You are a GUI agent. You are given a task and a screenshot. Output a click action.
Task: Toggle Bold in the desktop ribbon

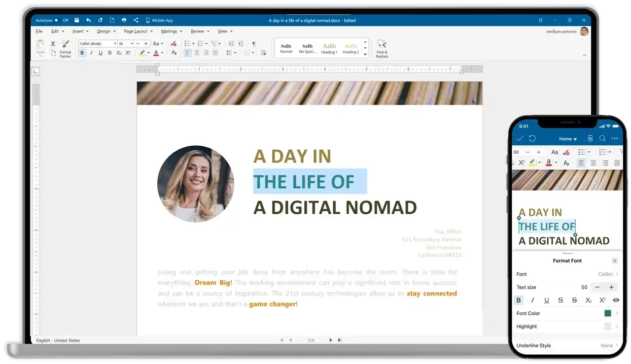pos(82,53)
